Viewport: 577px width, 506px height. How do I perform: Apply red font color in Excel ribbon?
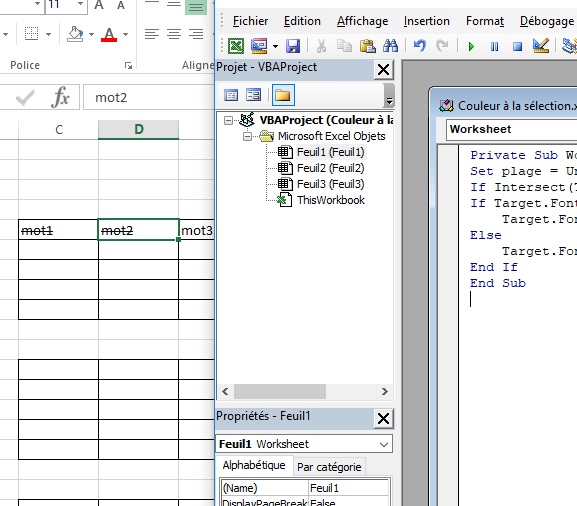(109, 34)
